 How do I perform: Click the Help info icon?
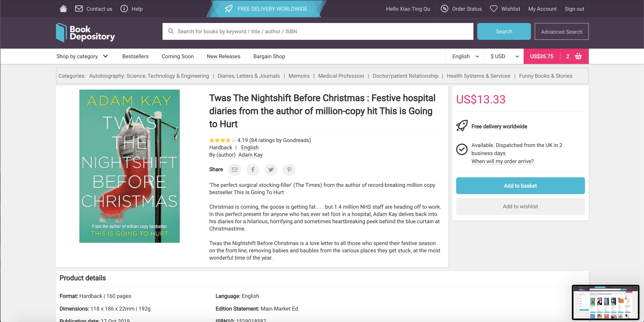124,9
